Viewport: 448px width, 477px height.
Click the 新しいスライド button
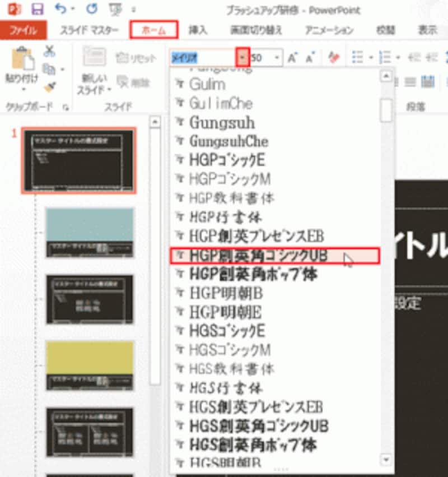95,70
